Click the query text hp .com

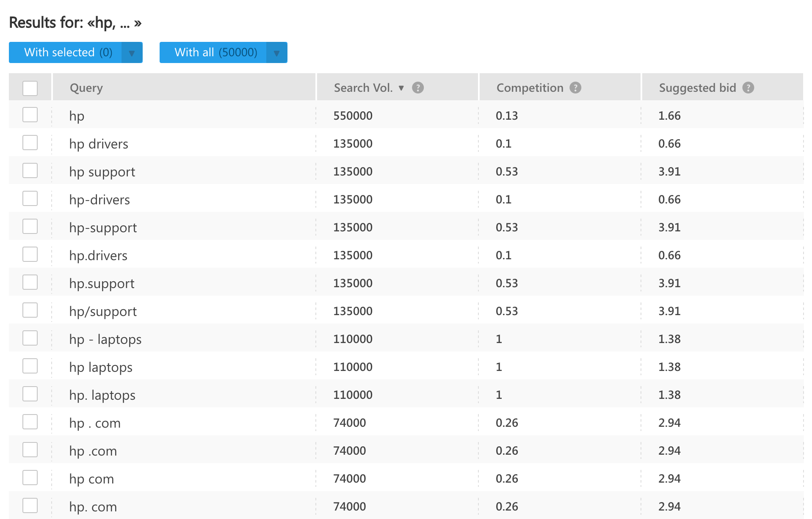[x=93, y=451]
